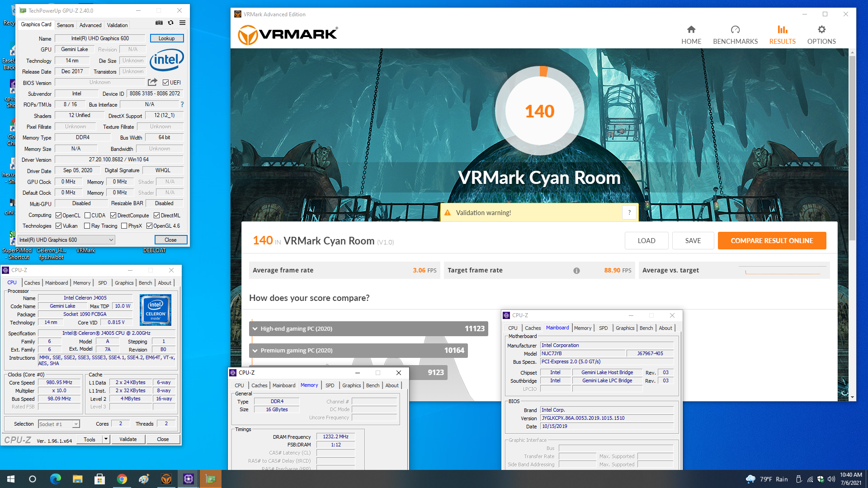
Task: Click the BIOS Version field in CPU-Z Mainboard
Action: click(x=607, y=418)
